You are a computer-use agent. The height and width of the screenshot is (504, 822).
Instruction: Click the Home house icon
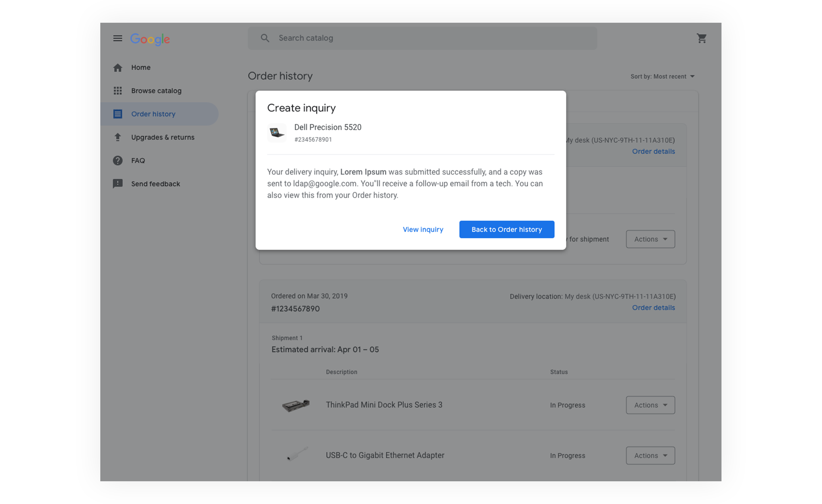117,68
